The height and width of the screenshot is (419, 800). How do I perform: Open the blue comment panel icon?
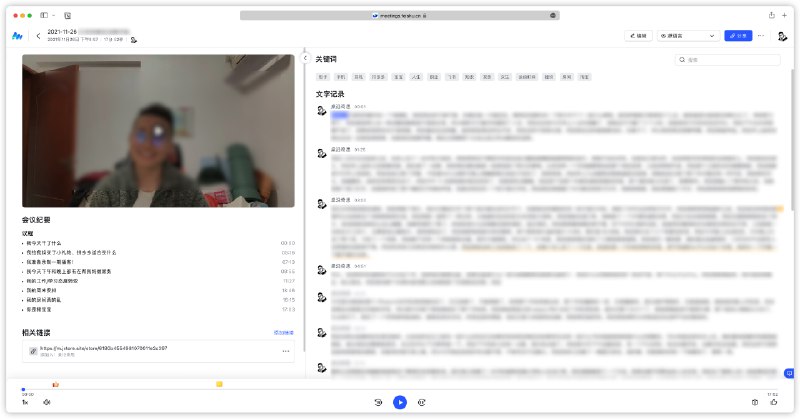click(x=789, y=373)
